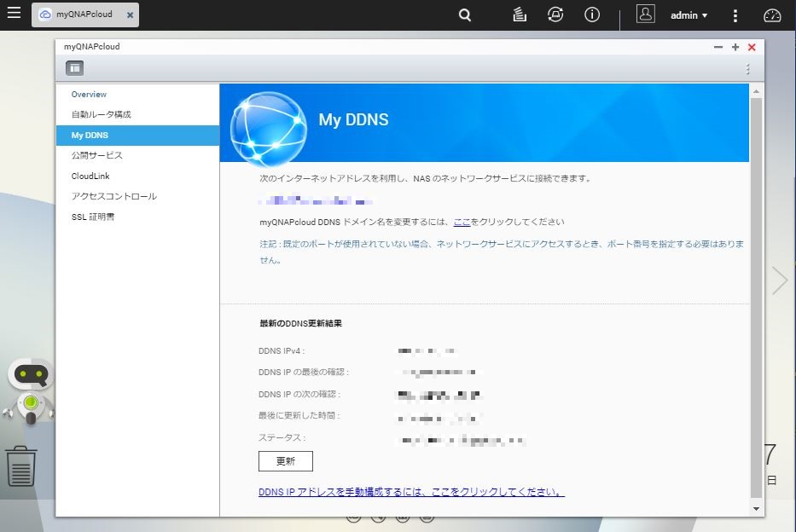
Task: Click the DDNS IP の次の確認 label
Action: pyautogui.click(x=299, y=394)
